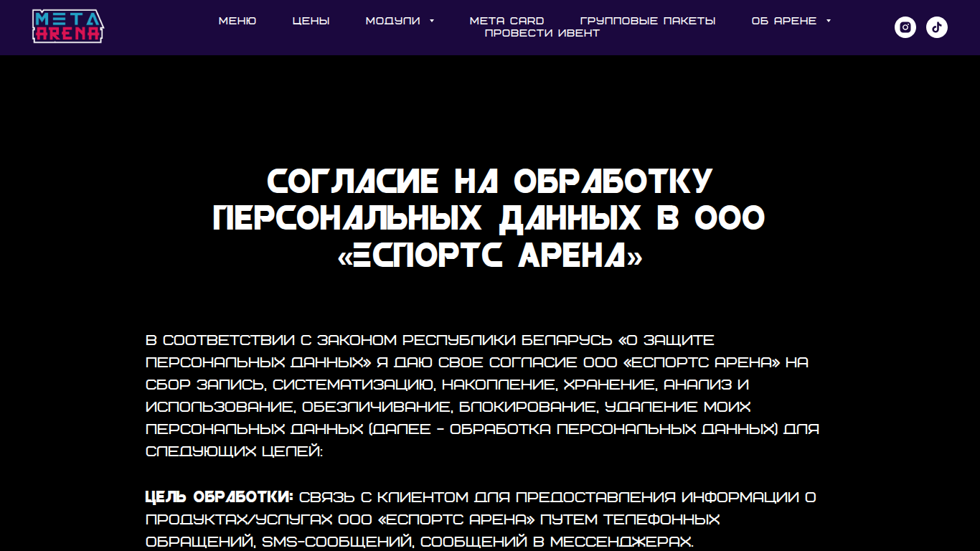Go to the Цены page

(311, 21)
